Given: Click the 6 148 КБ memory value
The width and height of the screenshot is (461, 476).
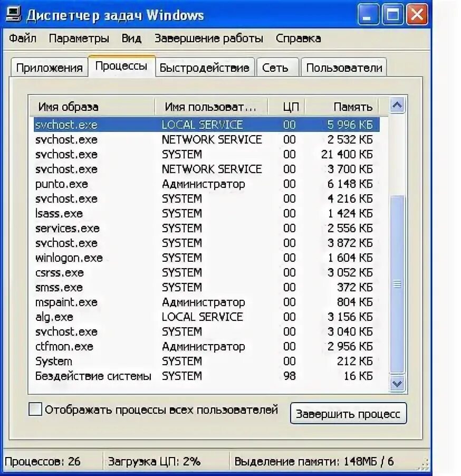Looking at the screenshot, I should pos(350,184).
